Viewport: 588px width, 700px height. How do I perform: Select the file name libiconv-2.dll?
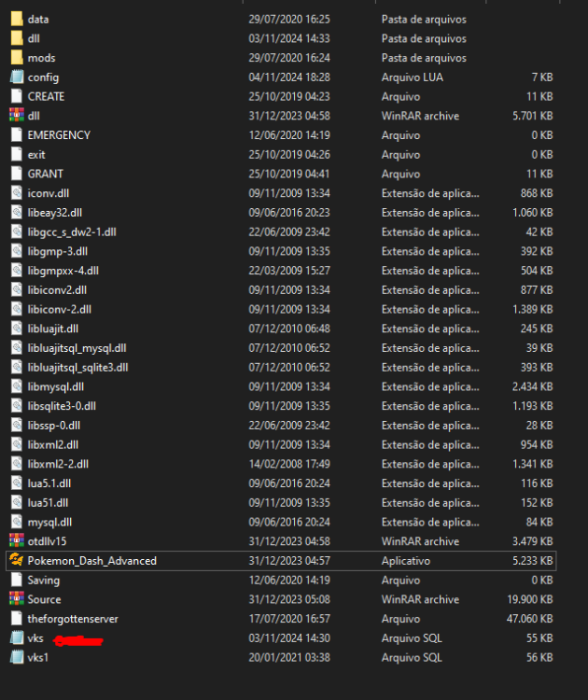coord(60,309)
